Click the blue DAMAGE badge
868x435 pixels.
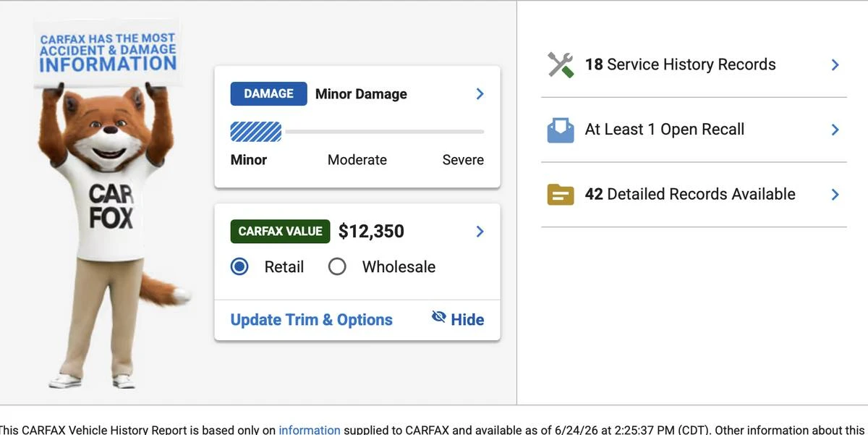pyautogui.click(x=268, y=94)
